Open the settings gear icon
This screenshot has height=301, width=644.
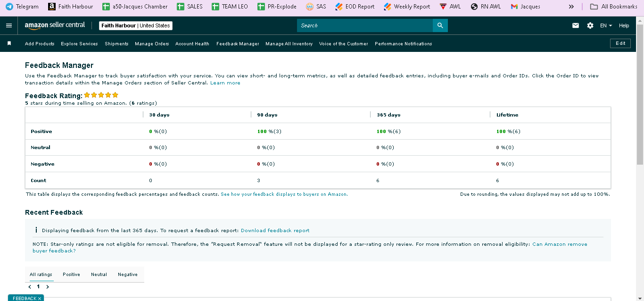click(x=590, y=25)
